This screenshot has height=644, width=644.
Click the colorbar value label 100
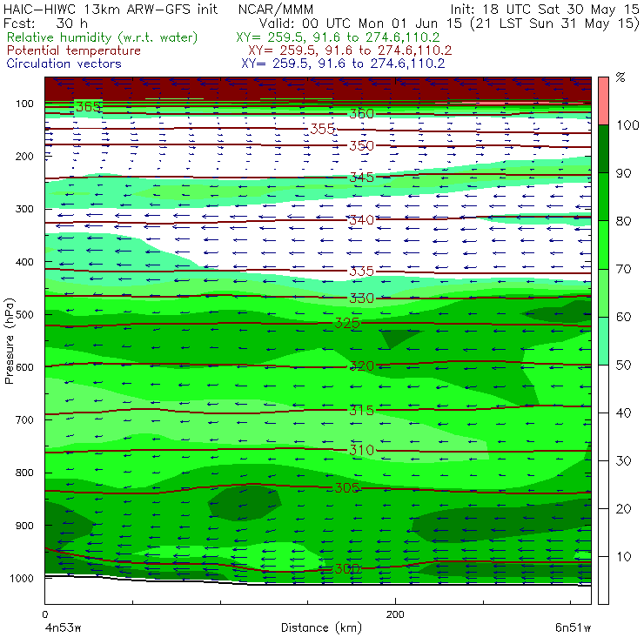[627, 125]
